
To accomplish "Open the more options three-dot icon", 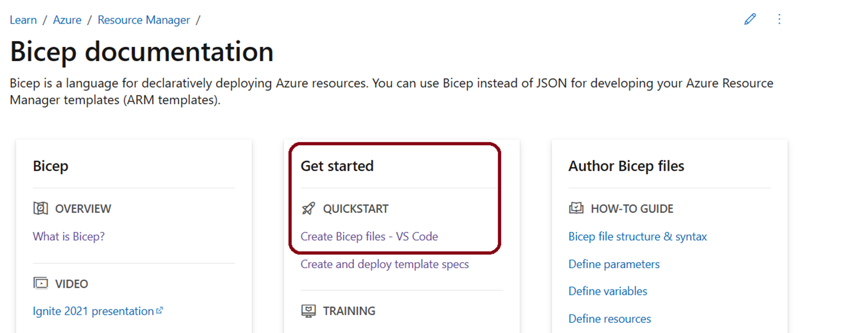I will point(780,19).
